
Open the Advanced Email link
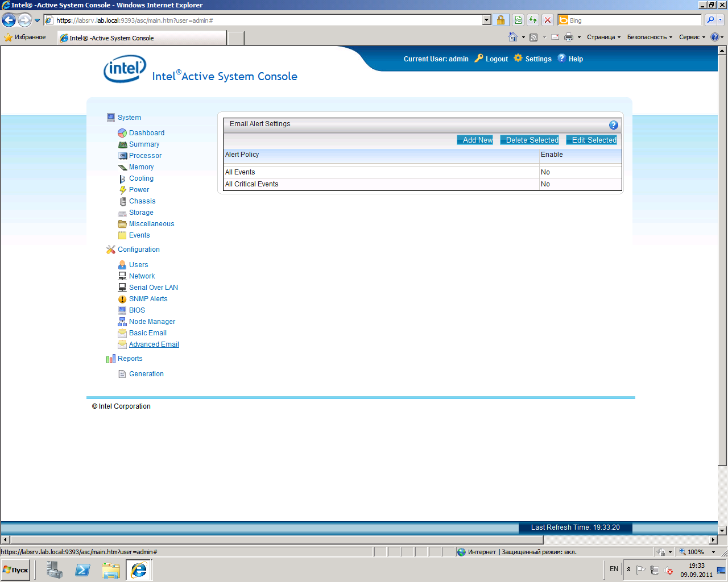[154, 344]
